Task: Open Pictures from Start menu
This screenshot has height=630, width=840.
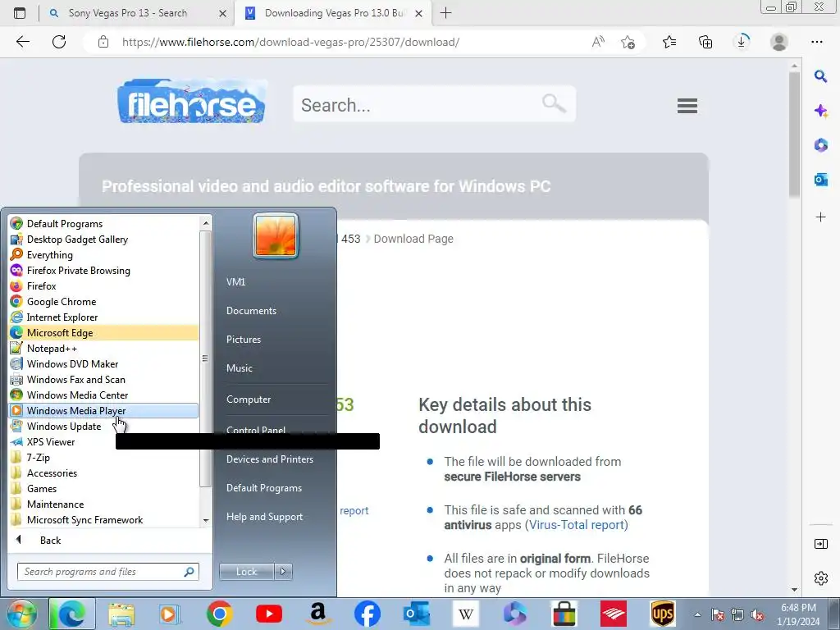Action: tap(243, 340)
